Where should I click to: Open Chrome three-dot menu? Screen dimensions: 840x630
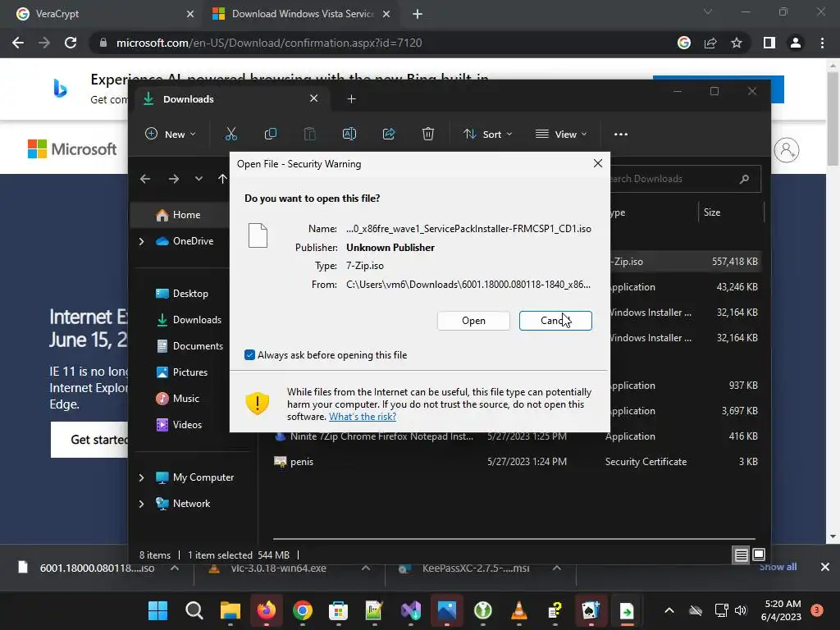pos(822,43)
